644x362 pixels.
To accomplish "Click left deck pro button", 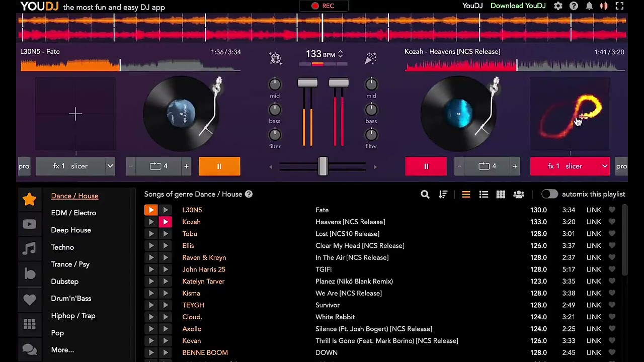I will [x=24, y=166].
